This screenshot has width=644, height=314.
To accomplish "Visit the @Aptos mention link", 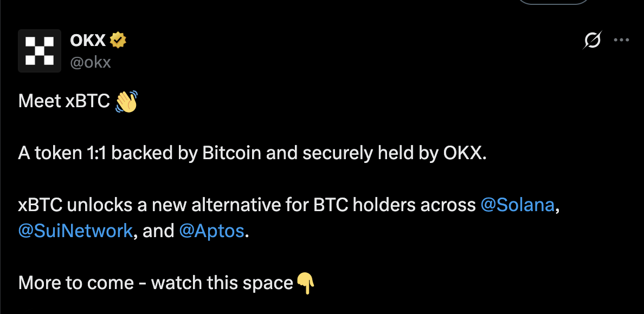I will pyautogui.click(x=212, y=231).
